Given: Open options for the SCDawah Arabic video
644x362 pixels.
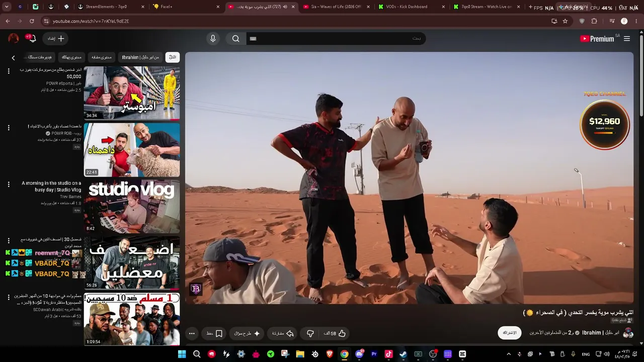Looking at the screenshot, I should point(9,298).
